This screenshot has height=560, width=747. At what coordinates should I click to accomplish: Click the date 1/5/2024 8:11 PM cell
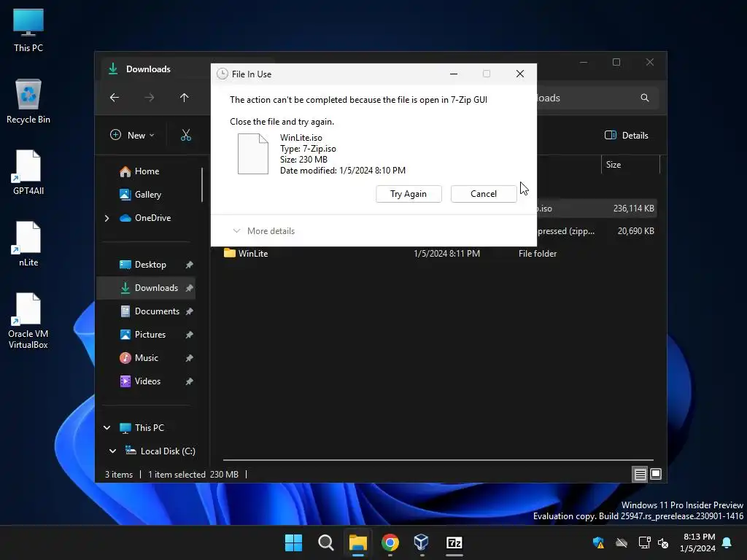(446, 254)
